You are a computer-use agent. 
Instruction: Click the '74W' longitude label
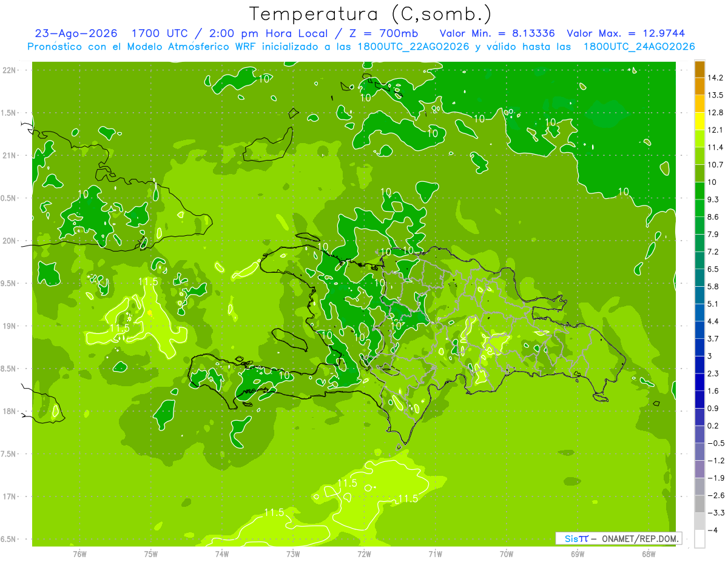point(222,554)
